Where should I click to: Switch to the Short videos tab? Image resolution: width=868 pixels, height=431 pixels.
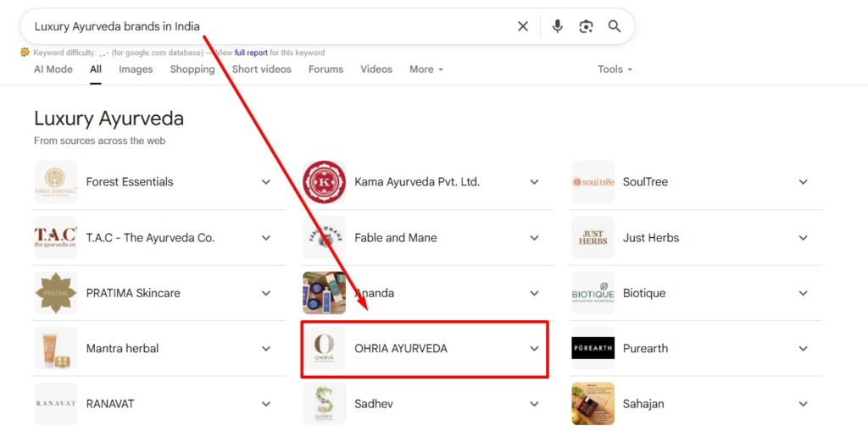[x=261, y=69]
